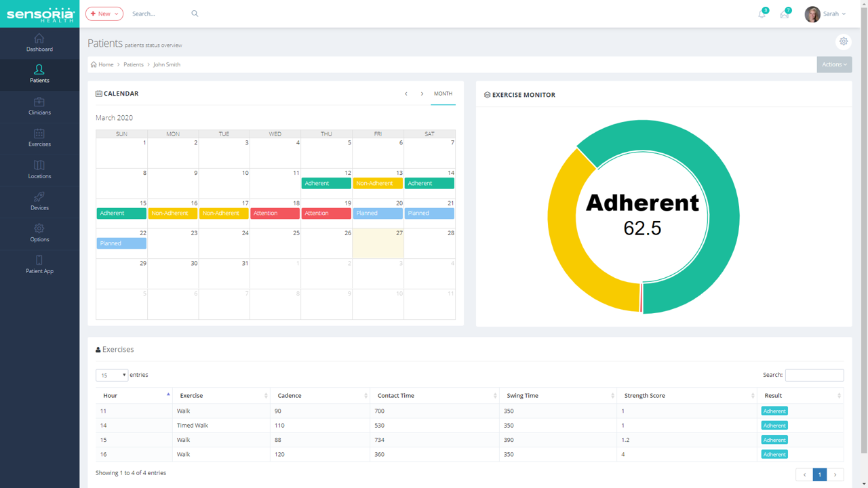Go to pagination page 1
Screen dimensions: 868x488
pos(819,474)
